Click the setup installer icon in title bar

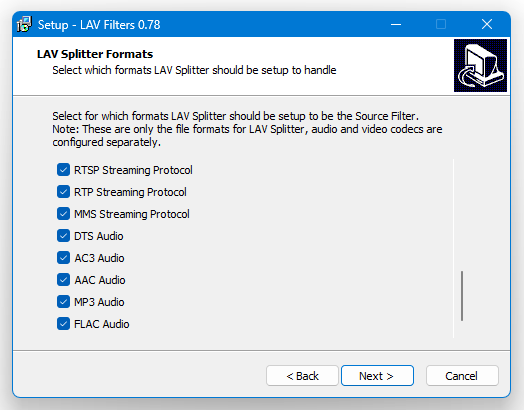(x=24, y=24)
